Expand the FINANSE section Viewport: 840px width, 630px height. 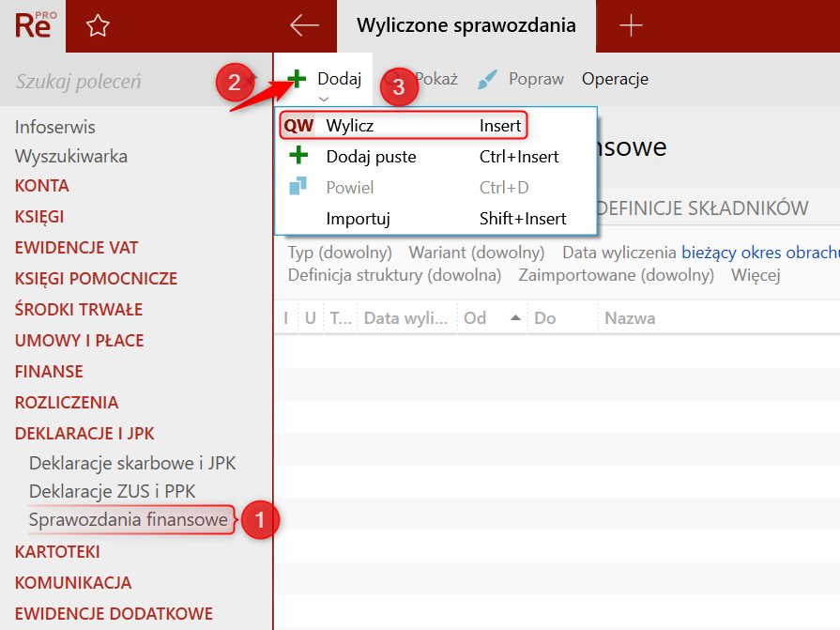[x=49, y=371]
